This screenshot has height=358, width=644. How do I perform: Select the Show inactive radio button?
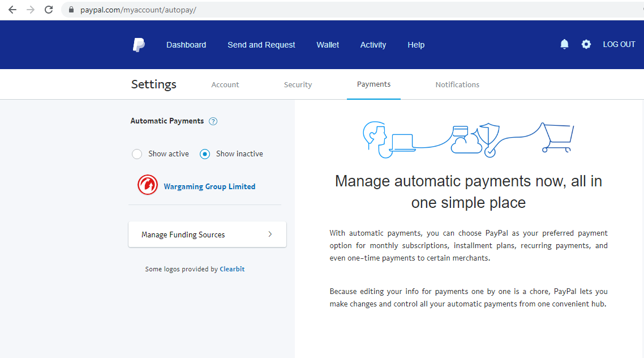pyautogui.click(x=204, y=154)
